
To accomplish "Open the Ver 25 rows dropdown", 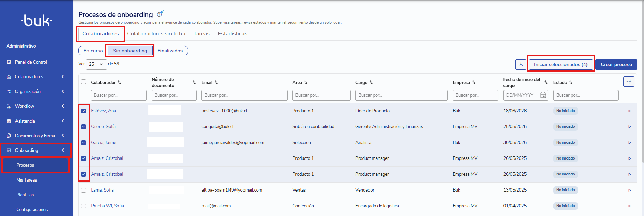I will [96, 64].
